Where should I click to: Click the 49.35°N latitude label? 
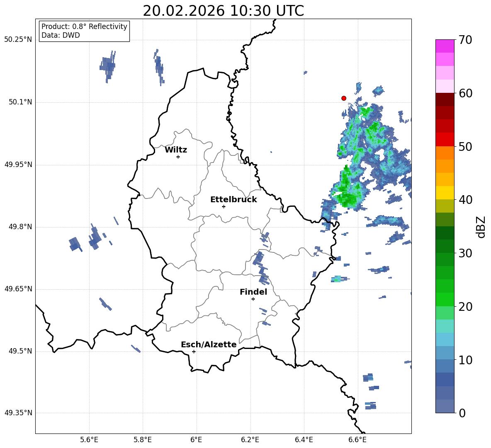[18, 413]
